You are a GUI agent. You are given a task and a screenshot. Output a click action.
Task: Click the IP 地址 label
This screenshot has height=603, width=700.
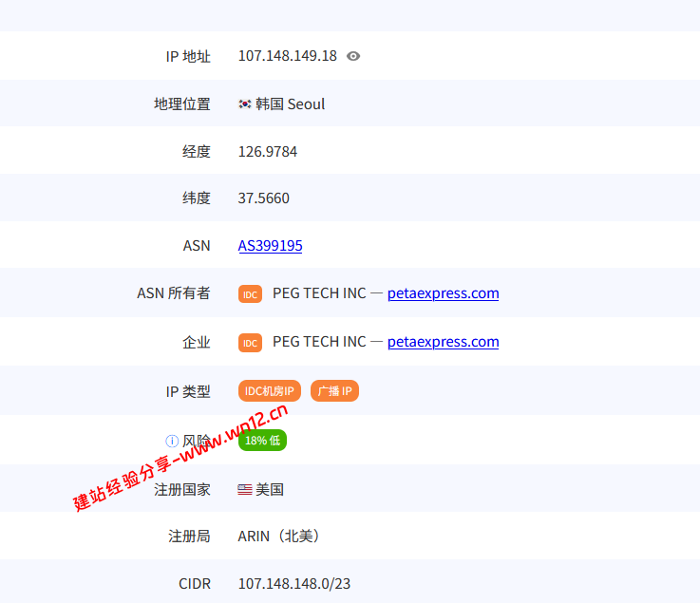point(188,57)
